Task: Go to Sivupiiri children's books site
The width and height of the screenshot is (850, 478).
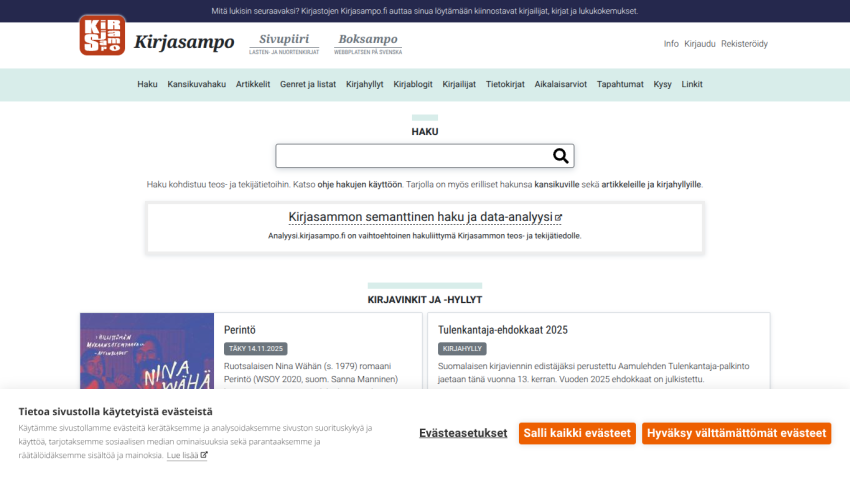Action: 284,43
